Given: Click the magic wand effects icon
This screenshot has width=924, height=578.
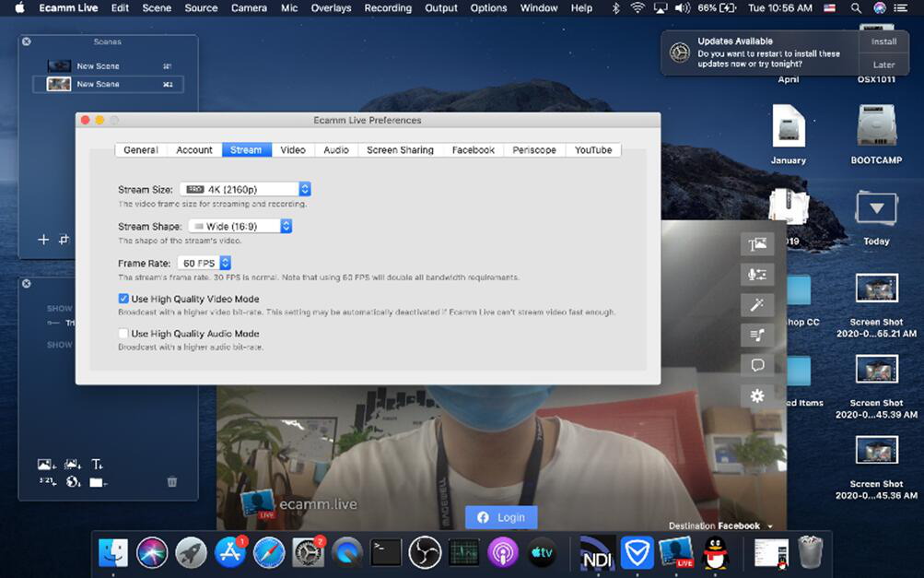Looking at the screenshot, I should click(757, 305).
